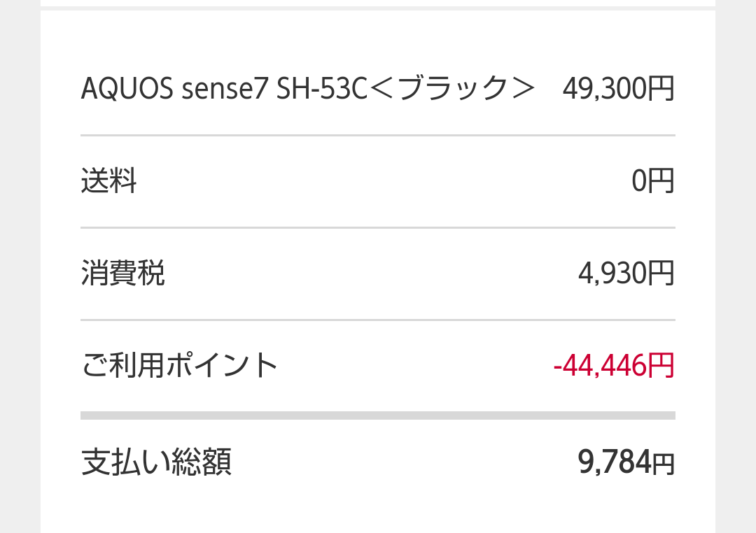Select the bold 9,784円 total amount
Screen dimensions: 756x533
point(626,462)
